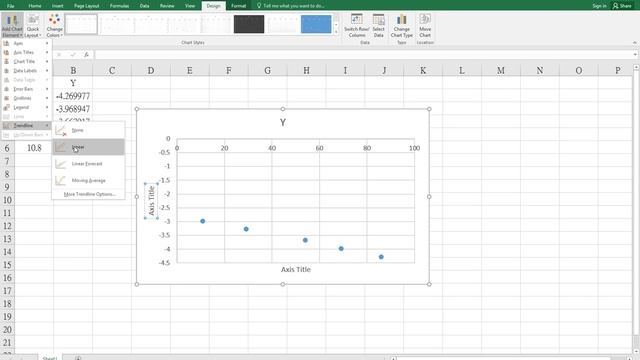Click the Cancel X icon in formula bar
This screenshot has width=640, height=360.
[x=60, y=55]
